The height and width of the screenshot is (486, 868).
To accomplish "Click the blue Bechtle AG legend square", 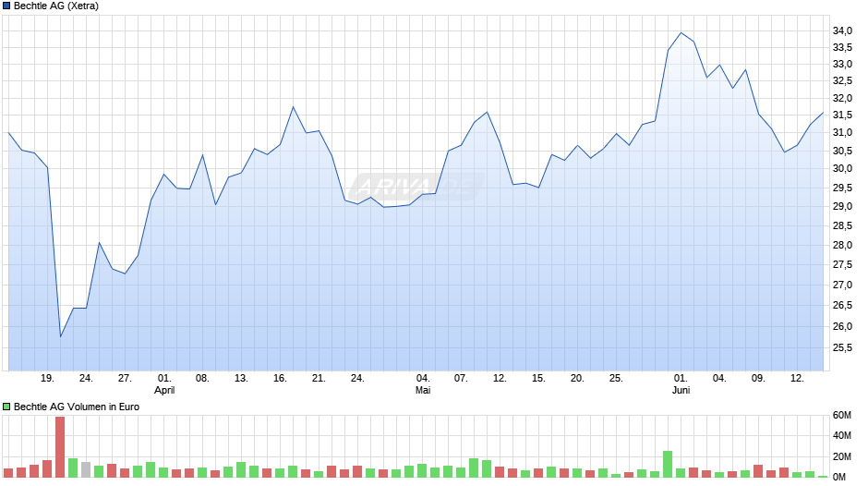I will coord(6,6).
